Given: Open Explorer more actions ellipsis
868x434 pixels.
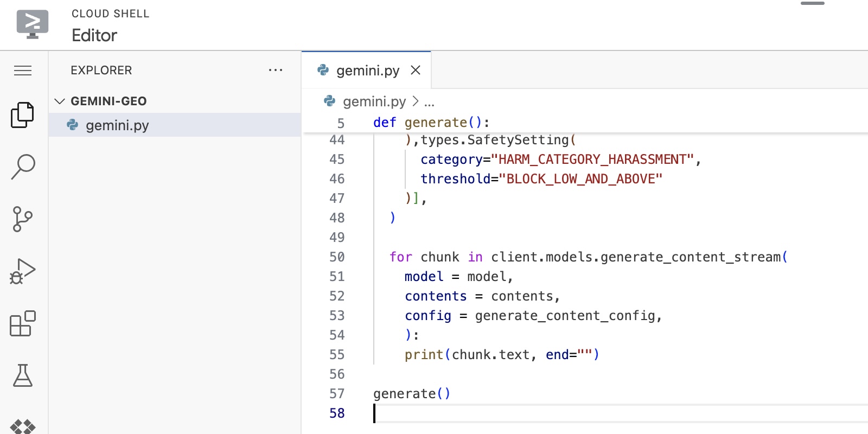Looking at the screenshot, I should pos(276,70).
